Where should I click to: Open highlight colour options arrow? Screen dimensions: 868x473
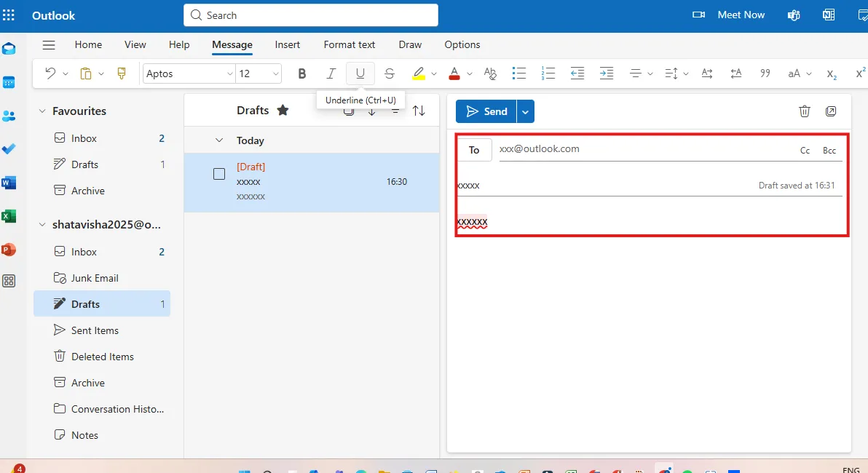[433, 73]
